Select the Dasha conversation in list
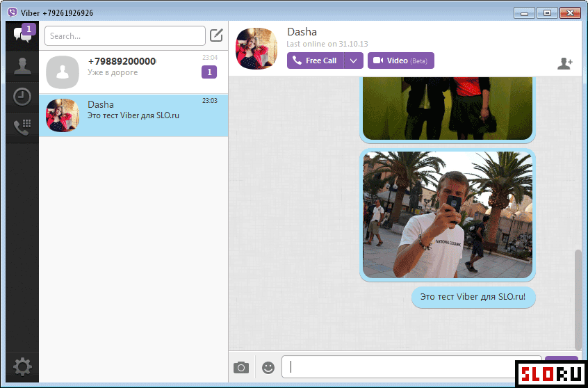The height and width of the screenshot is (388, 588). (133, 115)
